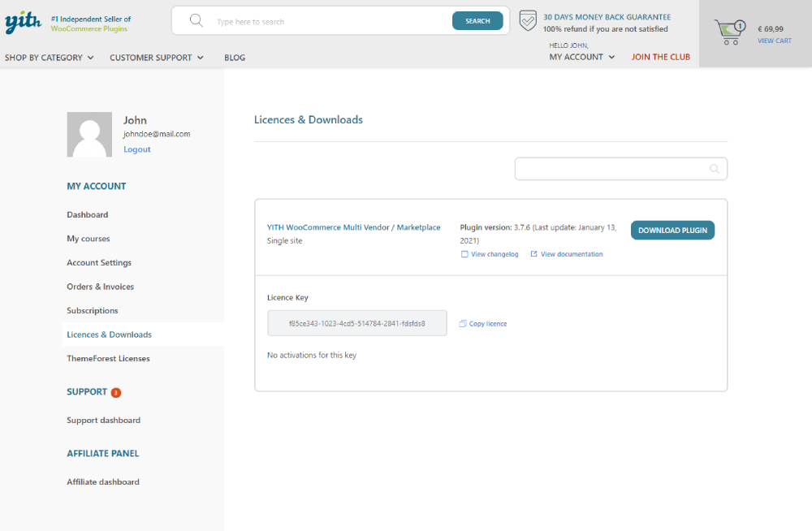Image resolution: width=812 pixels, height=531 pixels.
Task: Open the Blog menu item
Action: 235,58
